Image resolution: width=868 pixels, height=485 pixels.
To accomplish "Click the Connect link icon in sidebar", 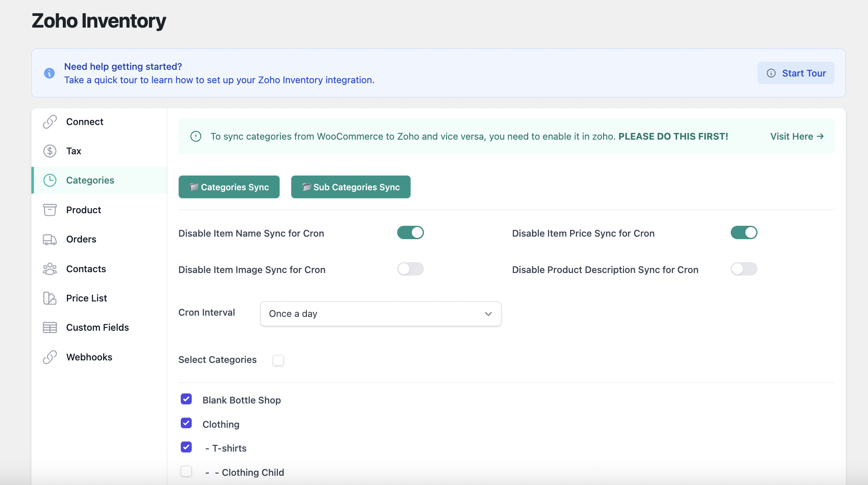I will tap(50, 122).
